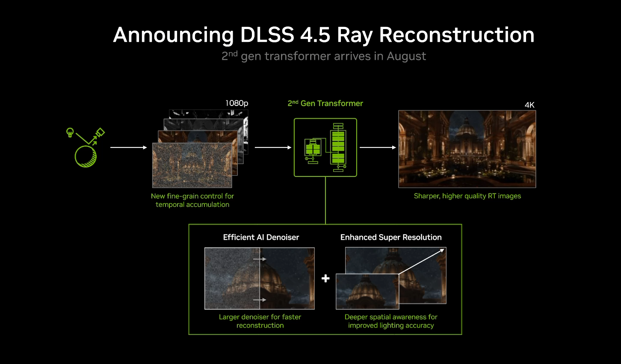Screen dimensions: 621x364
Task: Open the 4K output cathedral image
Action: (x=467, y=149)
